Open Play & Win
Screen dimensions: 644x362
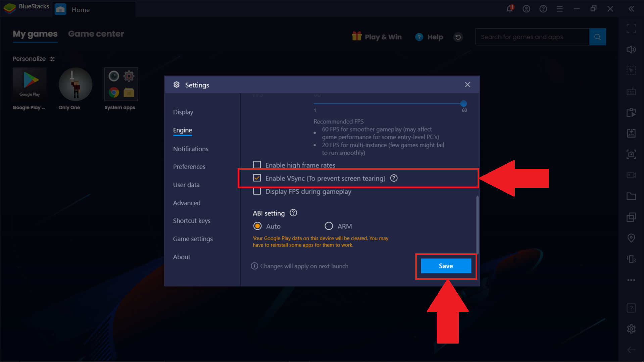(377, 37)
